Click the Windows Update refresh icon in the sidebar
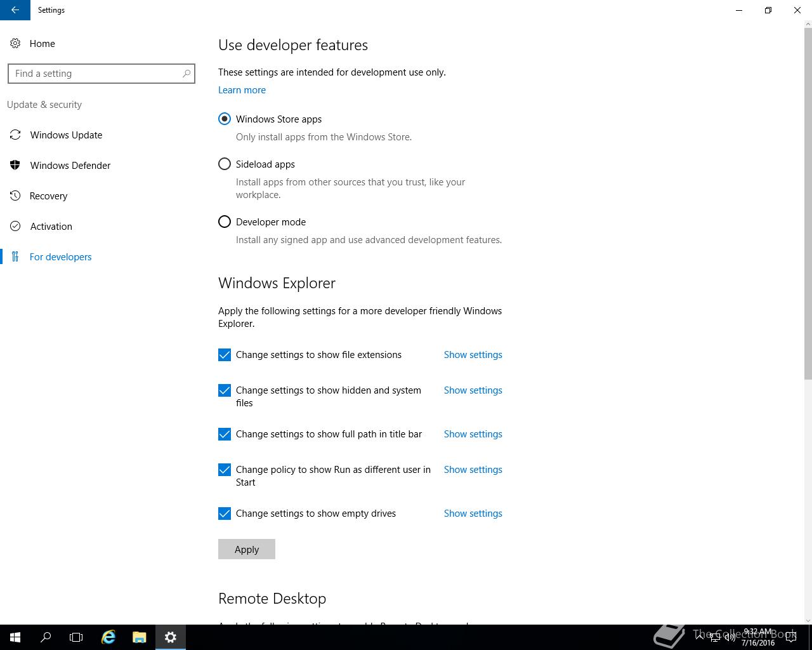812x650 pixels. click(x=15, y=135)
